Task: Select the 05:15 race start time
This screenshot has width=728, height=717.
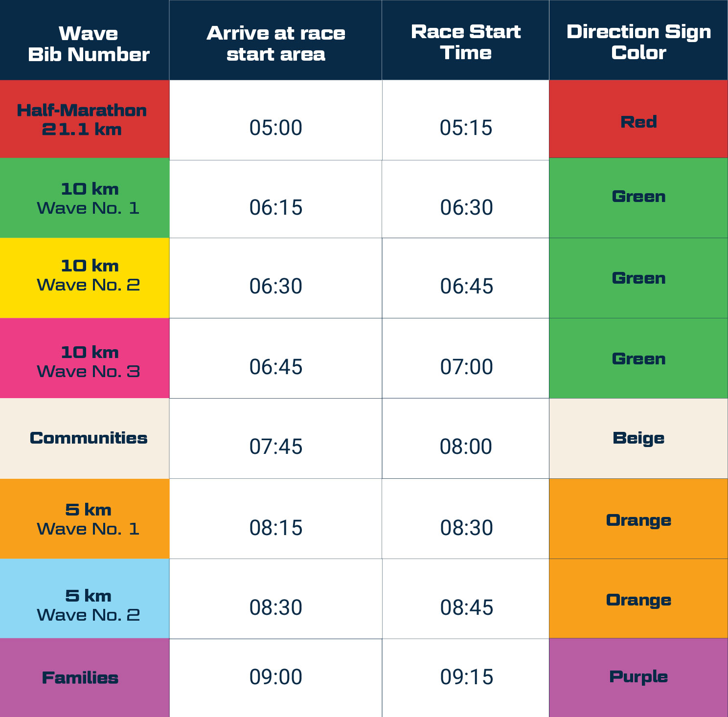Action: coord(465,127)
